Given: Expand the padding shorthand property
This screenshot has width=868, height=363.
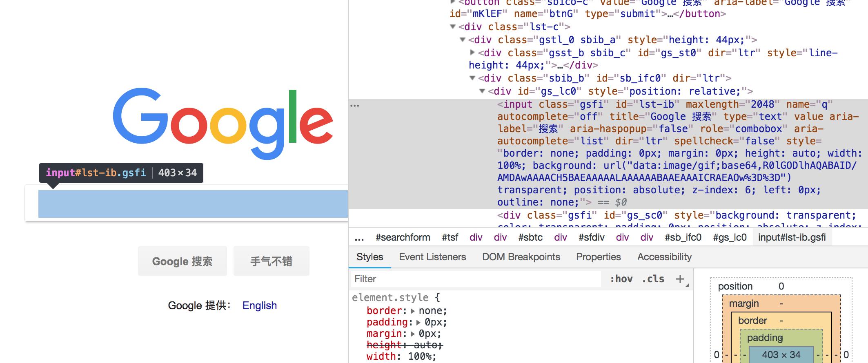Looking at the screenshot, I should (x=418, y=322).
